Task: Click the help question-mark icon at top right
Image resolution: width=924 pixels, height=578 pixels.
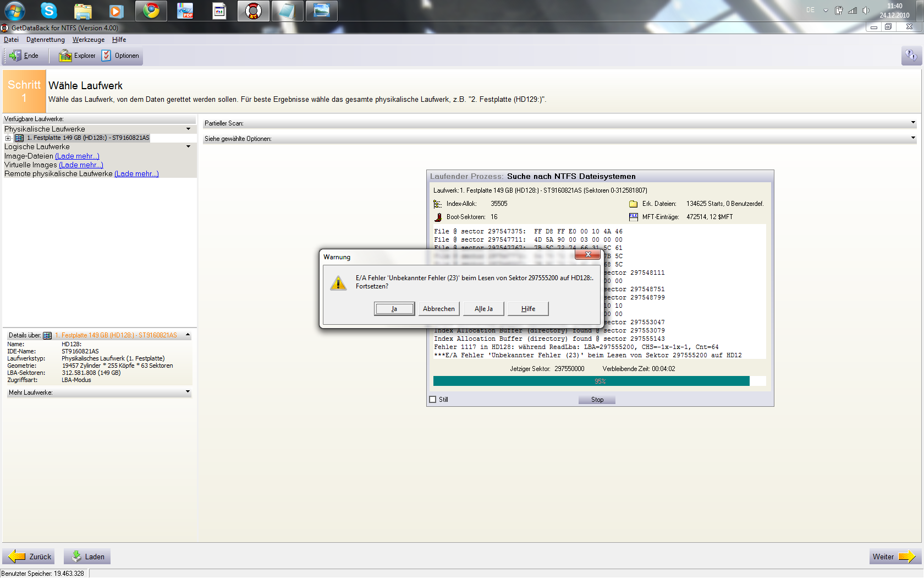Action: pos(911,56)
